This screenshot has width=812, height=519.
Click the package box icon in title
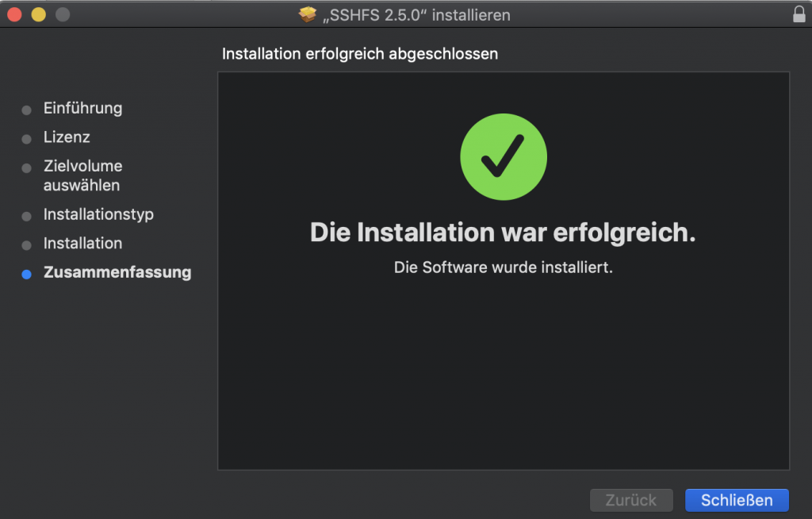(308, 14)
